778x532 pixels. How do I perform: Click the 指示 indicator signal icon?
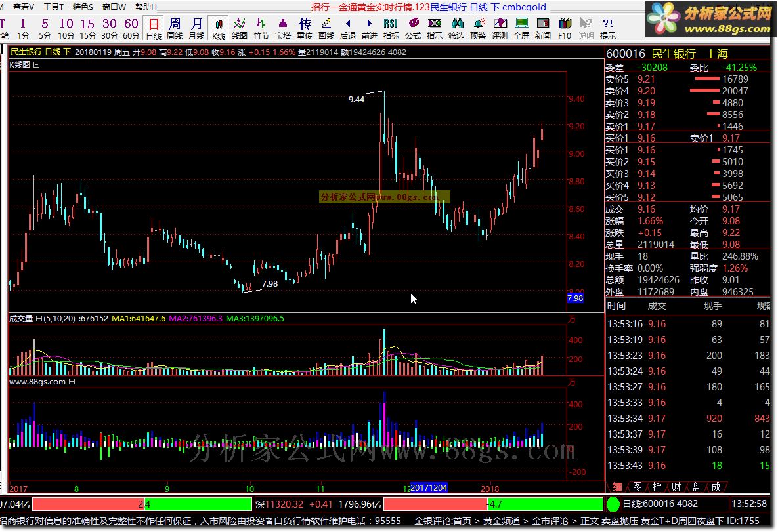[x=435, y=29]
